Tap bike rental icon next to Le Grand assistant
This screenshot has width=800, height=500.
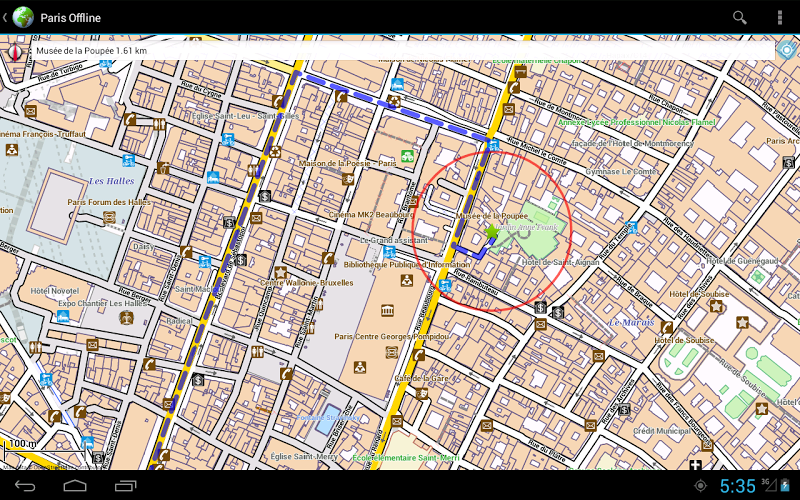389,252
